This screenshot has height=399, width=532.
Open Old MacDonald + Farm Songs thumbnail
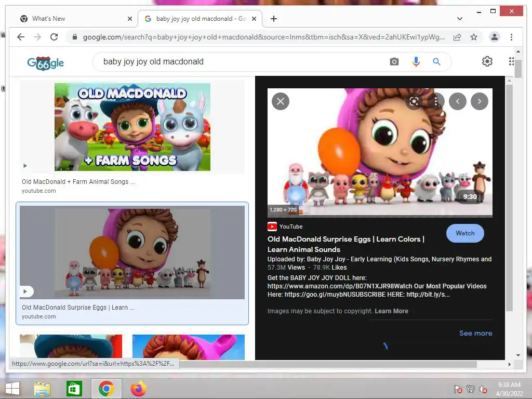click(x=132, y=127)
